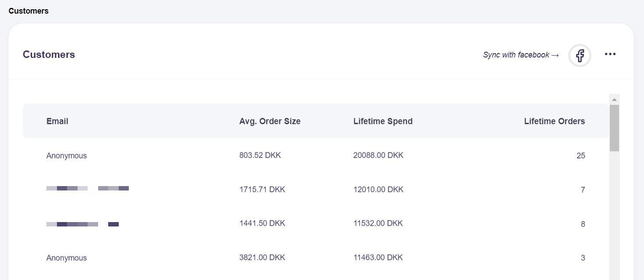Select Anonymous customer with 3 orders
644x280 pixels.
[x=67, y=258]
